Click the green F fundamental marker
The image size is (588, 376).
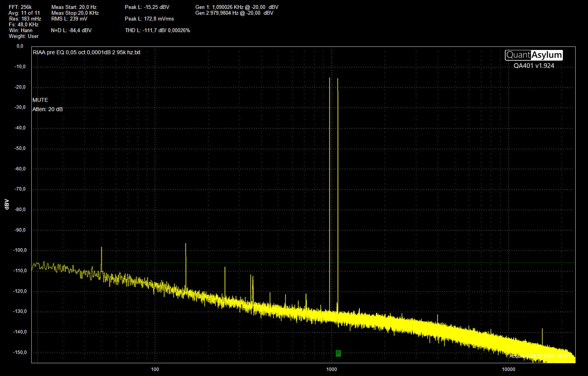(338, 353)
